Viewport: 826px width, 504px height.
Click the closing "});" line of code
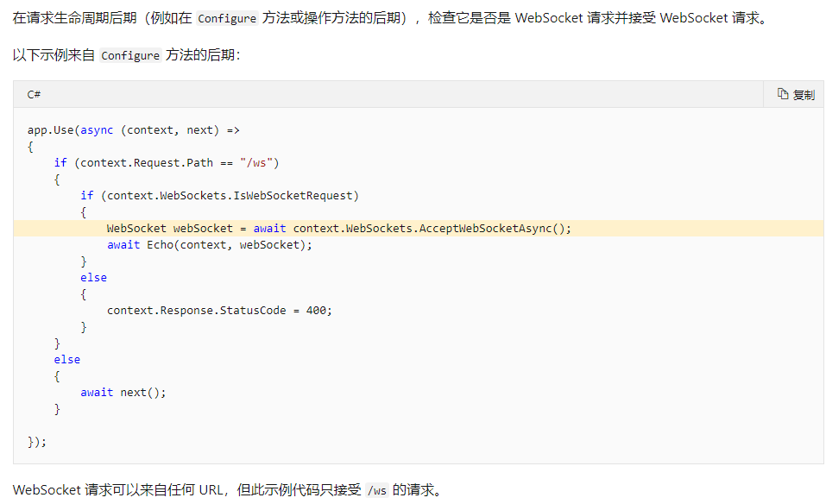point(37,442)
